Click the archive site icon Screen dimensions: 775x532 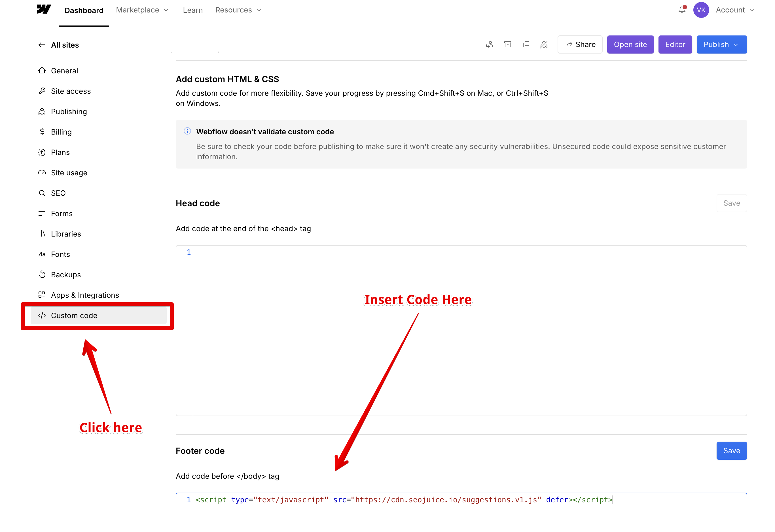point(508,44)
